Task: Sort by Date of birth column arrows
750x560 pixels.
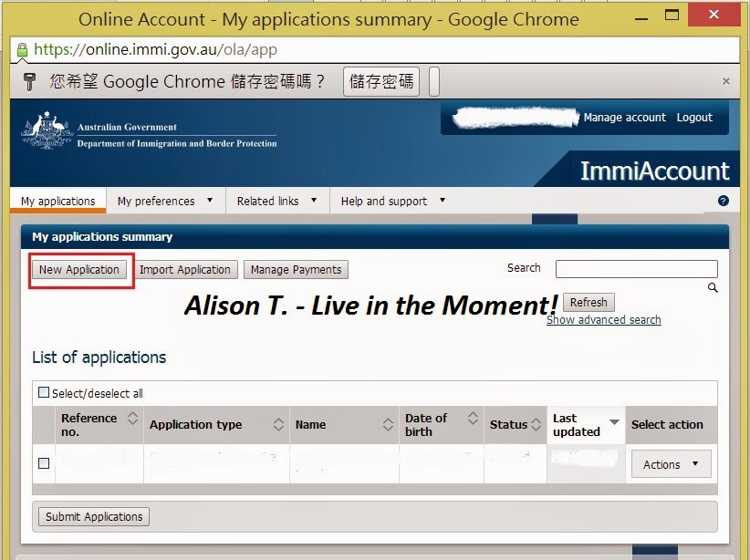Action: [x=473, y=419]
